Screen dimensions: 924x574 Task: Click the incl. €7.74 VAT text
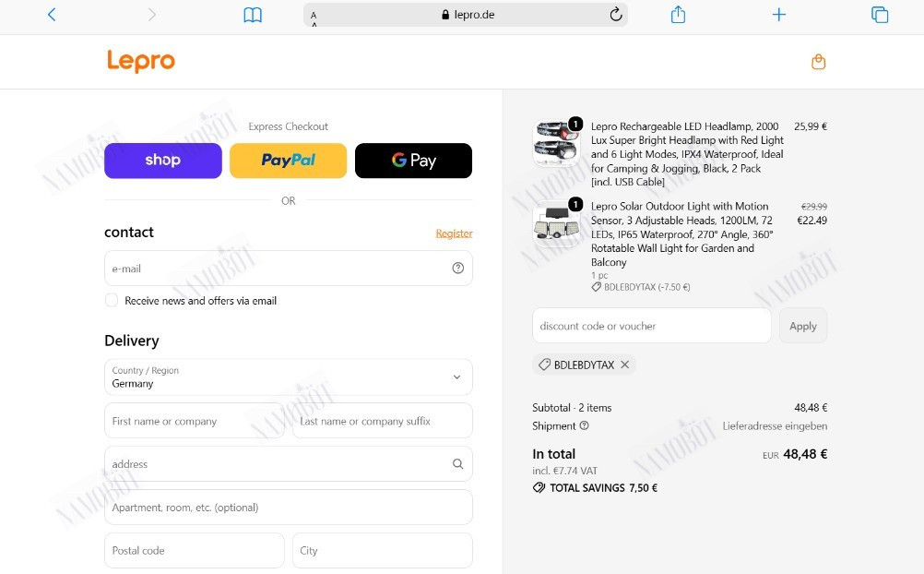coord(564,471)
